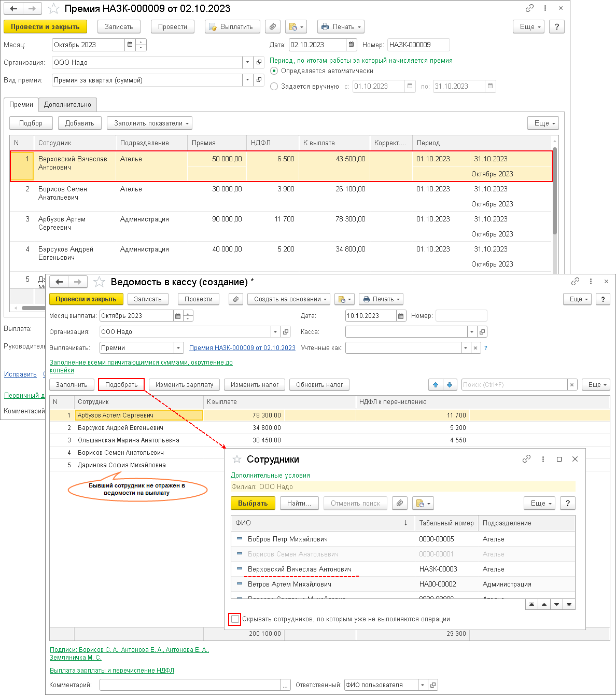616x697 pixels.
Task: Switch to the Дополнительно tab
Action: point(67,105)
